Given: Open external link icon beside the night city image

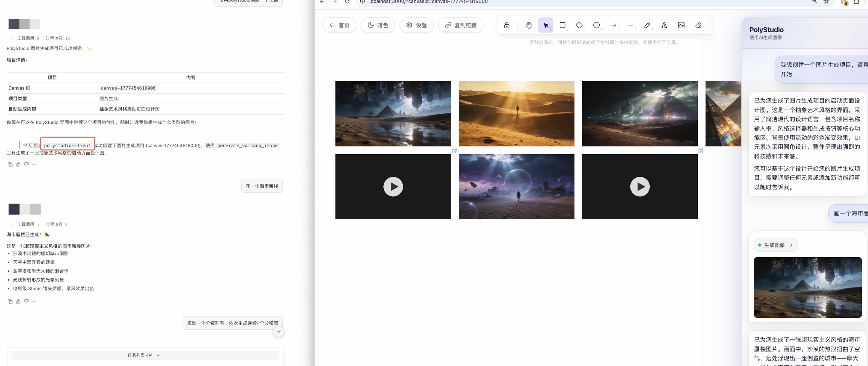Looking at the screenshot, I should (701, 151).
